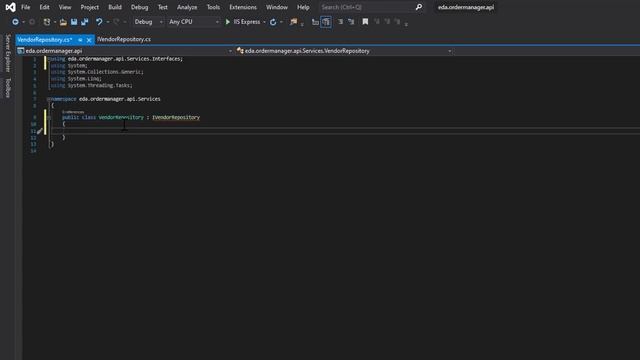Click the Open File folder icon

click(x=63, y=22)
